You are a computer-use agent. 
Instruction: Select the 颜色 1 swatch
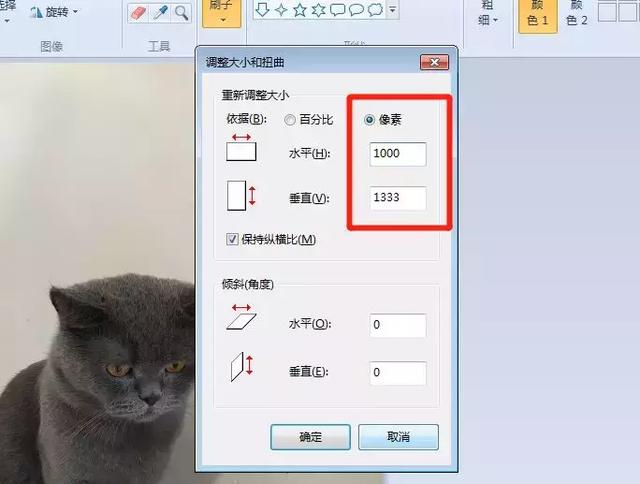pyautogui.click(x=538, y=16)
